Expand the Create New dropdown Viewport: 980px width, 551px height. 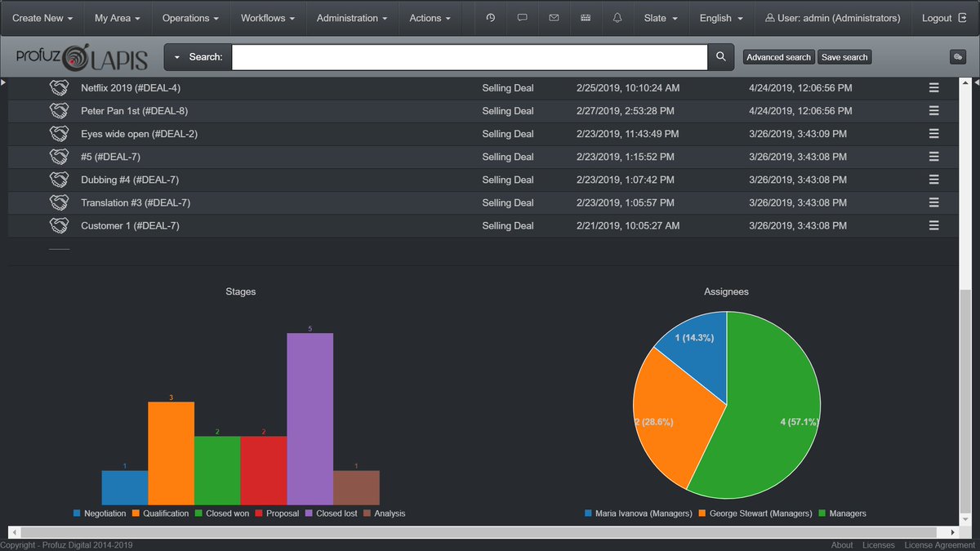pyautogui.click(x=42, y=18)
